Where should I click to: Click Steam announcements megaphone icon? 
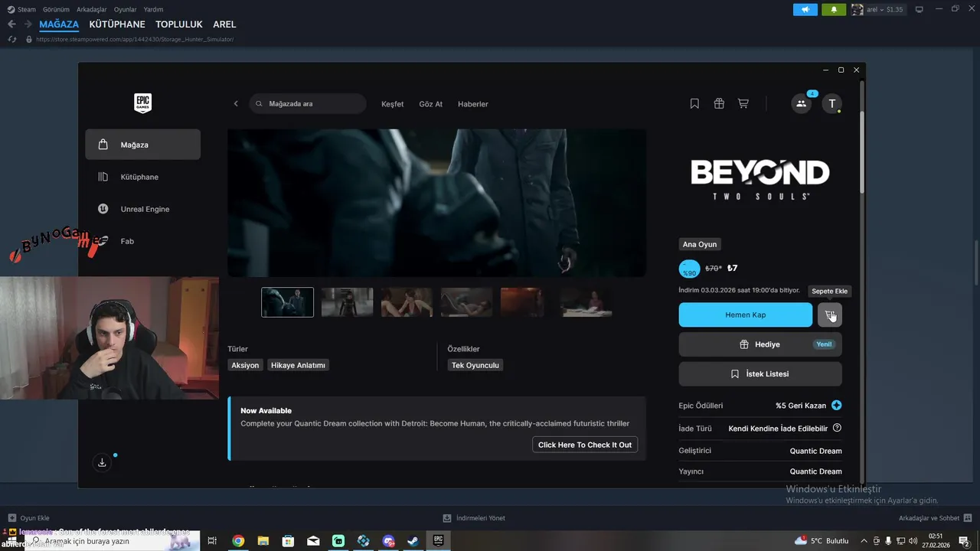(805, 9)
